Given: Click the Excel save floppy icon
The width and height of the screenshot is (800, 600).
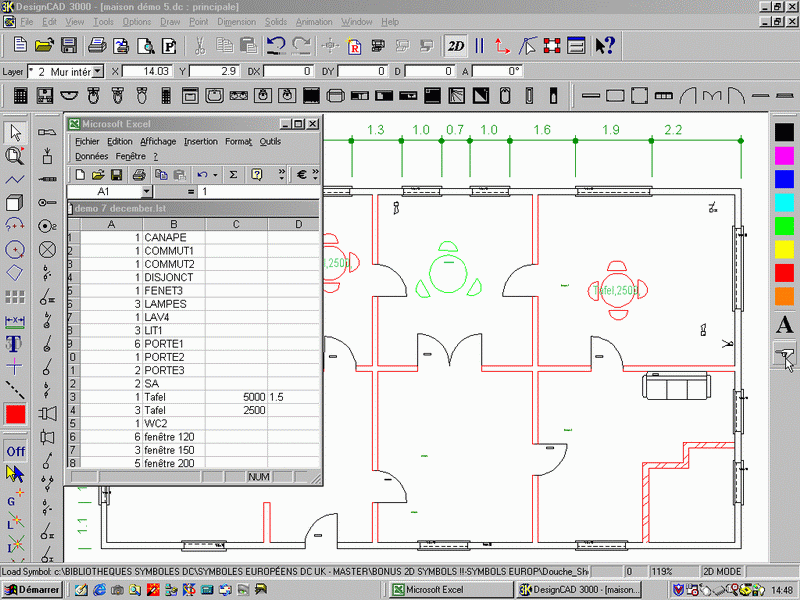Looking at the screenshot, I should [x=116, y=175].
